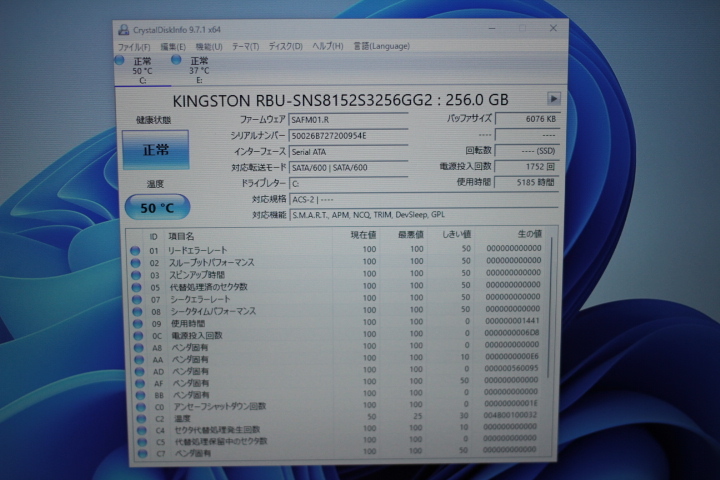The width and height of the screenshot is (720, 480).
Task: Click the status circle for row C2 温度
Action: [x=141, y=419]
